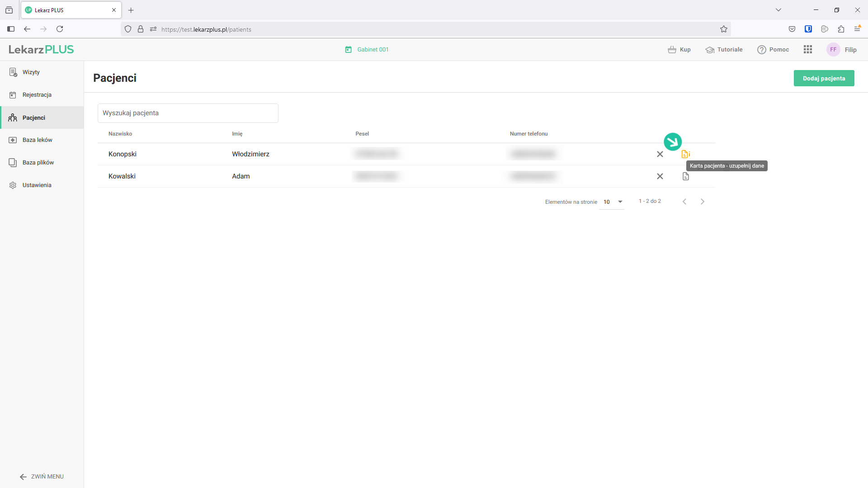This screenshot has width=868, height=488.
Task: Open Pomoc help icon
Action: point(762,50)
